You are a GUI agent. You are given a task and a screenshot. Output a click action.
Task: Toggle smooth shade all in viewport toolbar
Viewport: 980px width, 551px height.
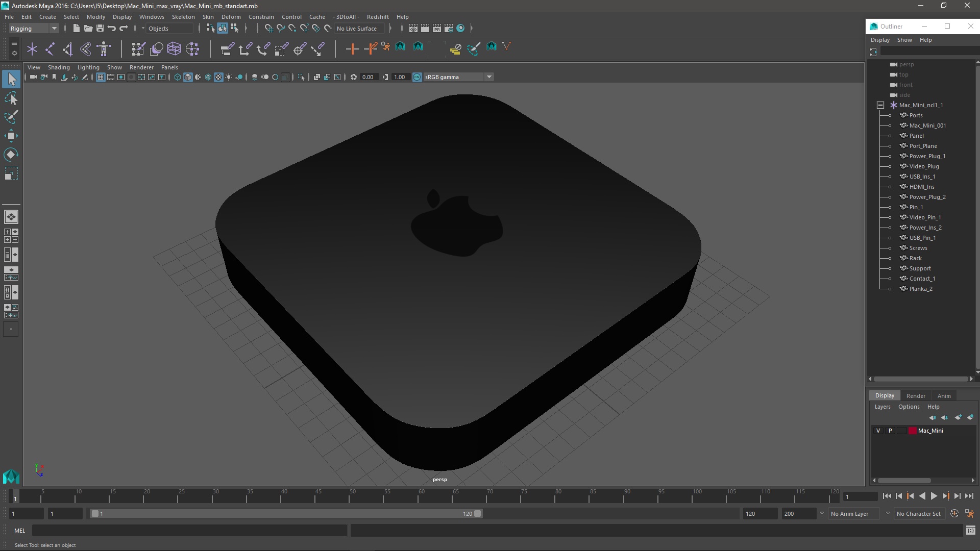coord(188,77)
